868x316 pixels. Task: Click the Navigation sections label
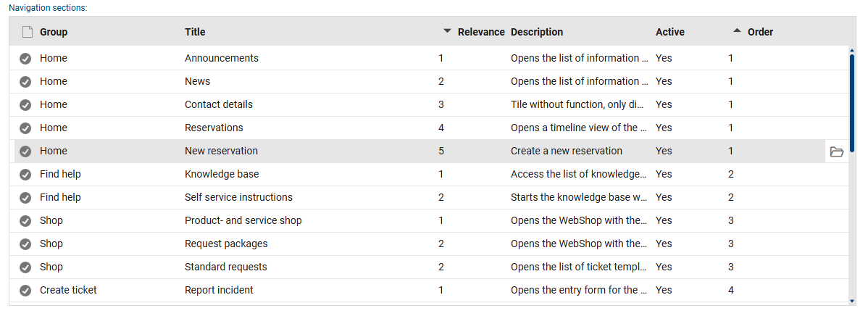pyautogui.click(x=48, y=8)
